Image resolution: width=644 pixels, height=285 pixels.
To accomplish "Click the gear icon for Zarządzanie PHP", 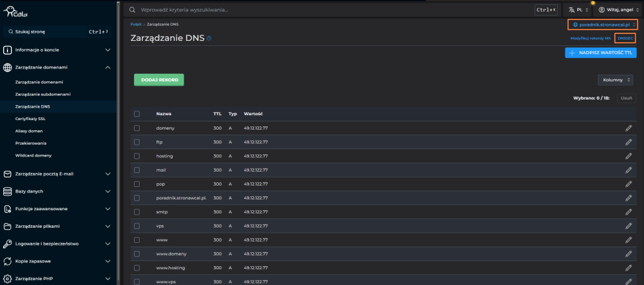I will pyautogui.click(x=8, y=279).
